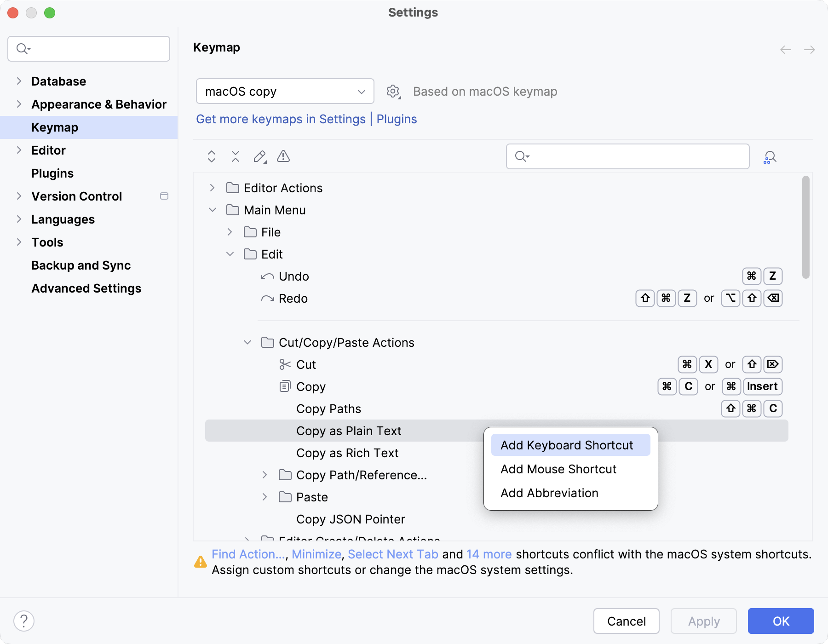
Task: Expand all items in the keymap tree
Action: point(212,156)
